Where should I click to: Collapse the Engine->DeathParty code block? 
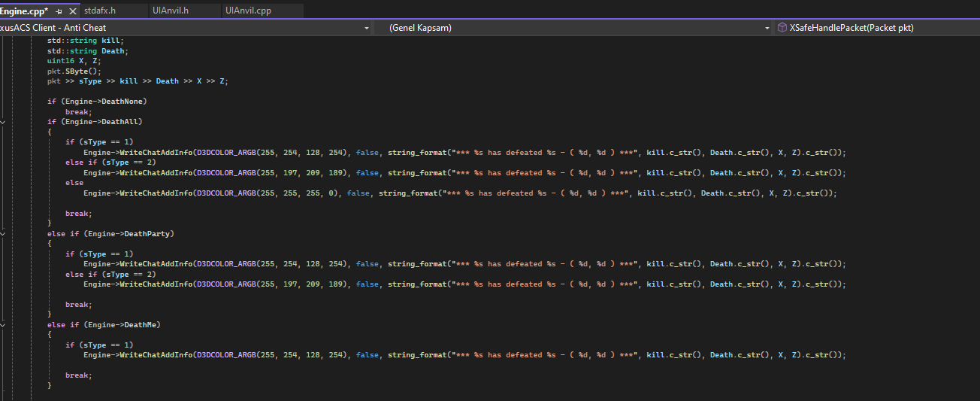click(x=4, y=234)
